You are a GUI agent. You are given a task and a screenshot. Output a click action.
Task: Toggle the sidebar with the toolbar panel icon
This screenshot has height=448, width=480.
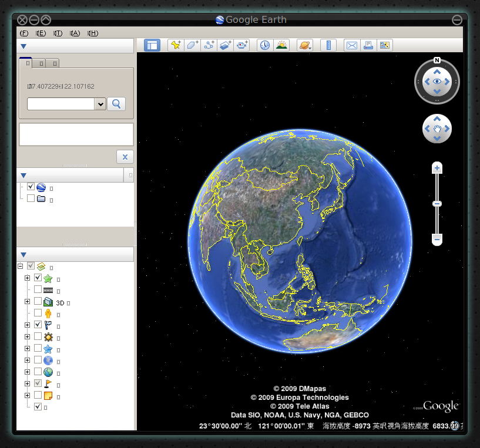click(x=152, y=45)
